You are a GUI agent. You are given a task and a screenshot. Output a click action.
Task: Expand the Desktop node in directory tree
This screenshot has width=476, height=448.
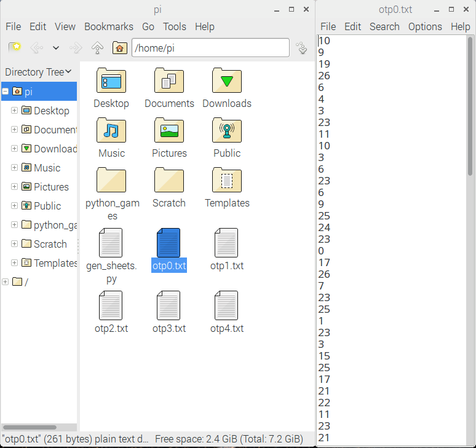click(x=14, y=111)
